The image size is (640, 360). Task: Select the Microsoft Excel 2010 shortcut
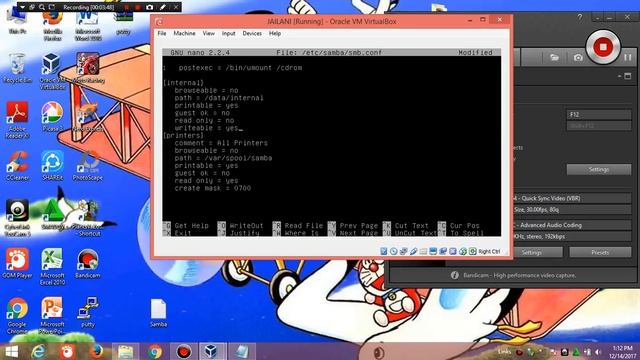pos(52,267)
